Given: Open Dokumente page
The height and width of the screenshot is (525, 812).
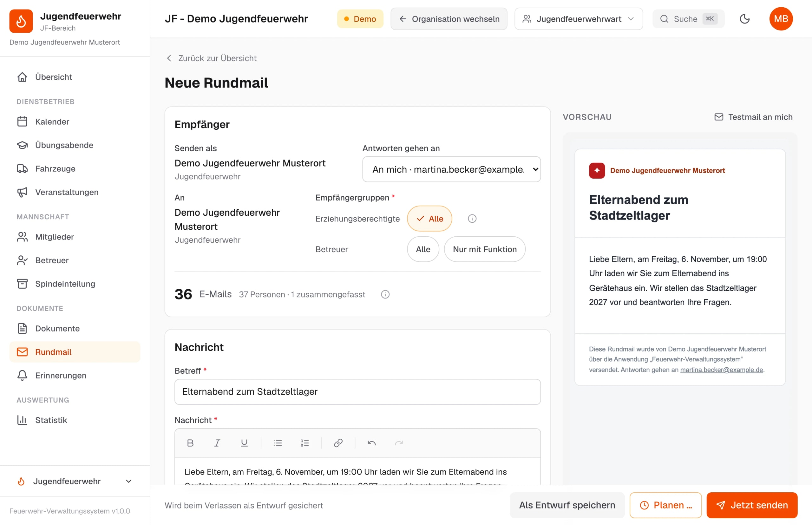Looking at the screenshot, I should 75,329.
